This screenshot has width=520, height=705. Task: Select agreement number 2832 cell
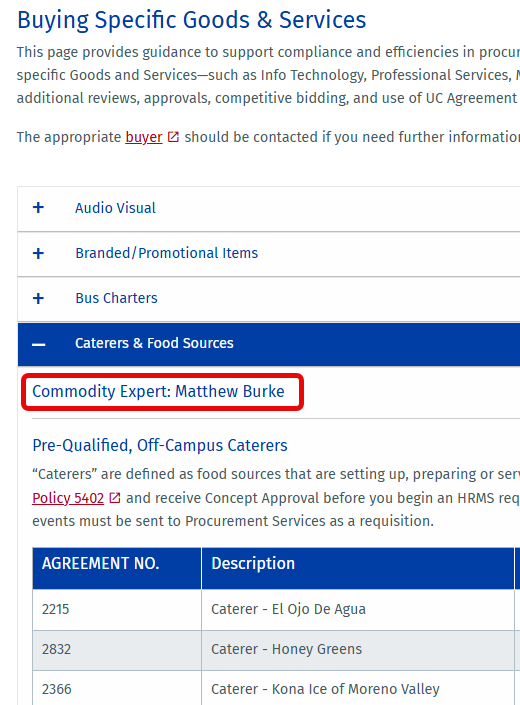(x=117, y=650)
